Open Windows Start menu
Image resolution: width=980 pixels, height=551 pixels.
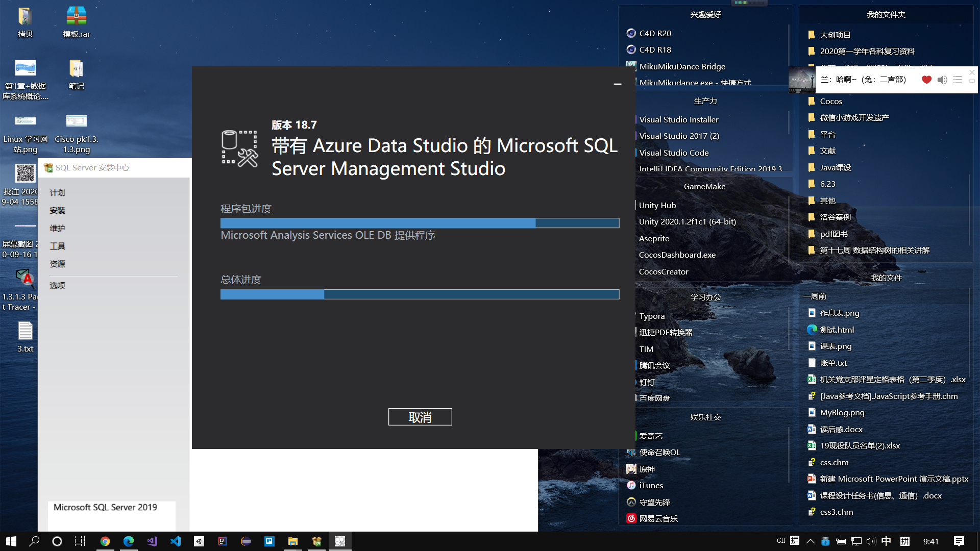pos(11,541)
